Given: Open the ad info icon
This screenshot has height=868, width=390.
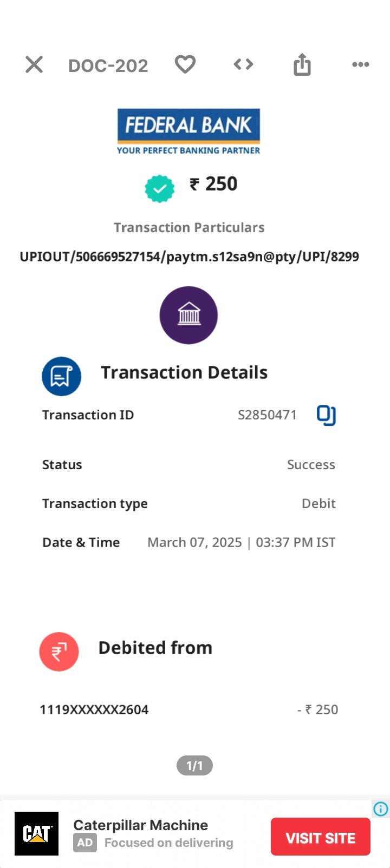Looking at the screenshot, I should [381, 809].
